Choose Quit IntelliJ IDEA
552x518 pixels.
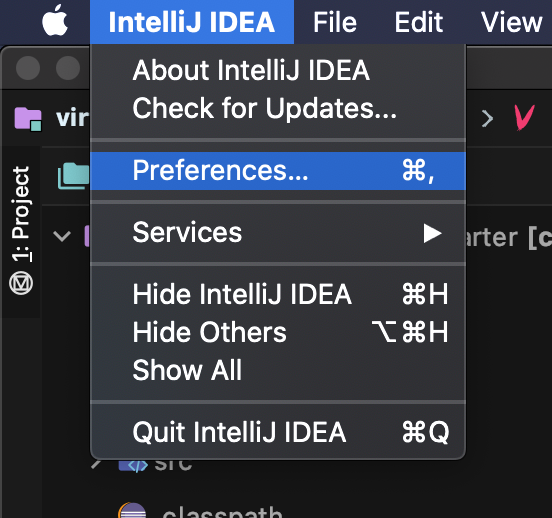click(x=278, y=432)
